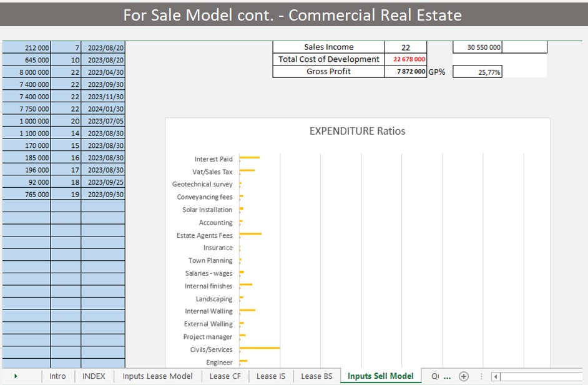Screen dimensions: 588x385
Task: Click the 92 000 amount cell
Action: (x=26, y=182)
